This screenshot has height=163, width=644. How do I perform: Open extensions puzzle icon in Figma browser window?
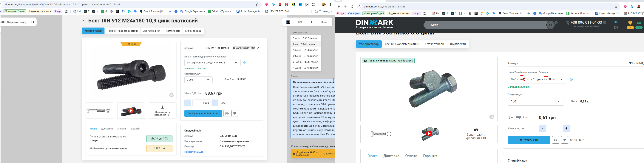pos(314,4)
